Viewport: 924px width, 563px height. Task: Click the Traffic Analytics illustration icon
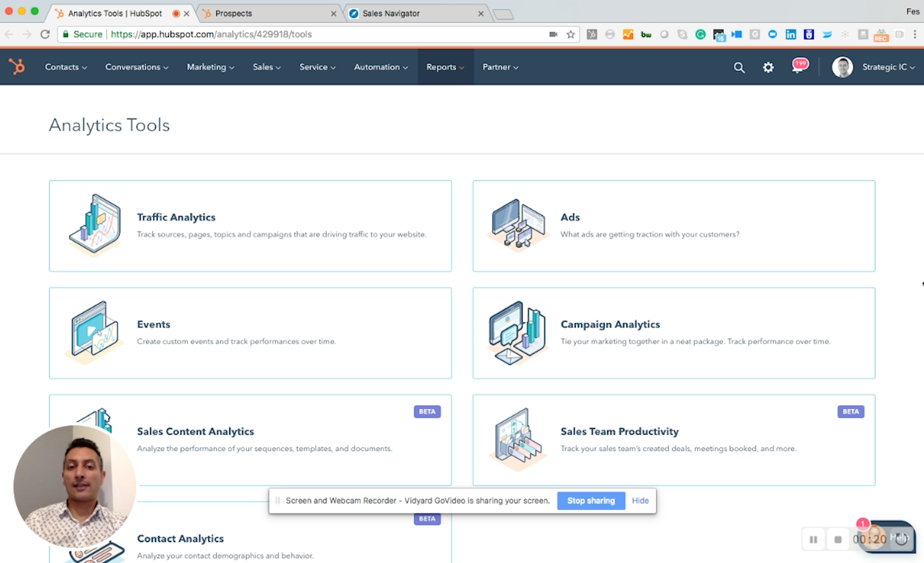pyautogui.click(x=95, y=225)
